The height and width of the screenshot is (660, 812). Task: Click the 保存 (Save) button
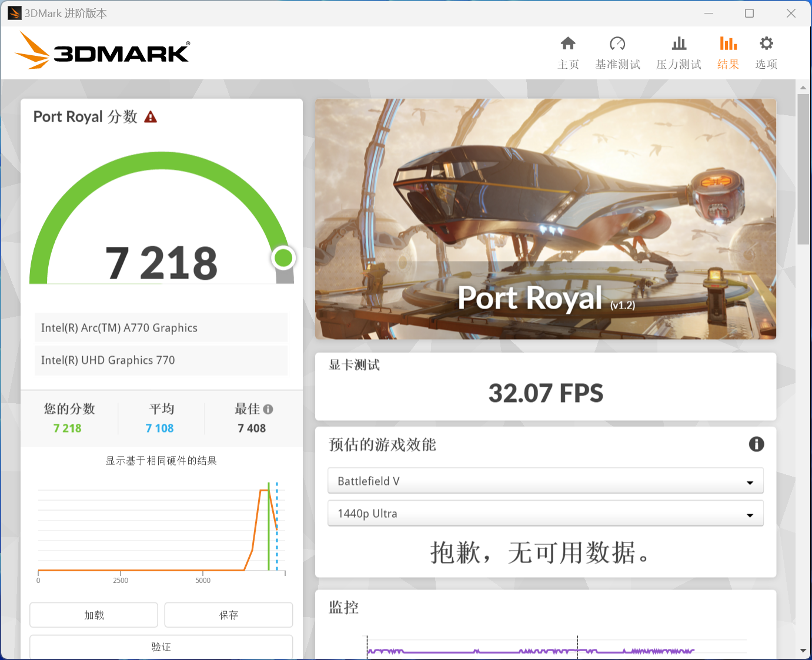pos(229,615)
